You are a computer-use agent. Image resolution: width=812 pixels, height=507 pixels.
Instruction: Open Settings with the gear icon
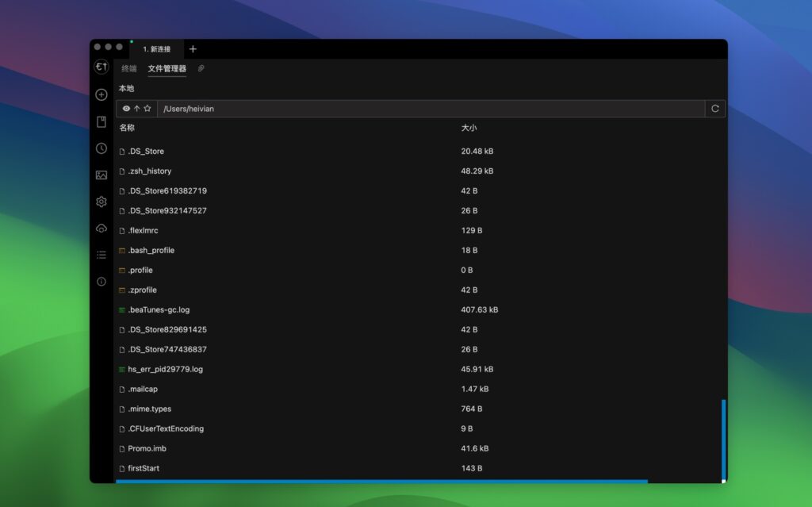tap(101, 202)
